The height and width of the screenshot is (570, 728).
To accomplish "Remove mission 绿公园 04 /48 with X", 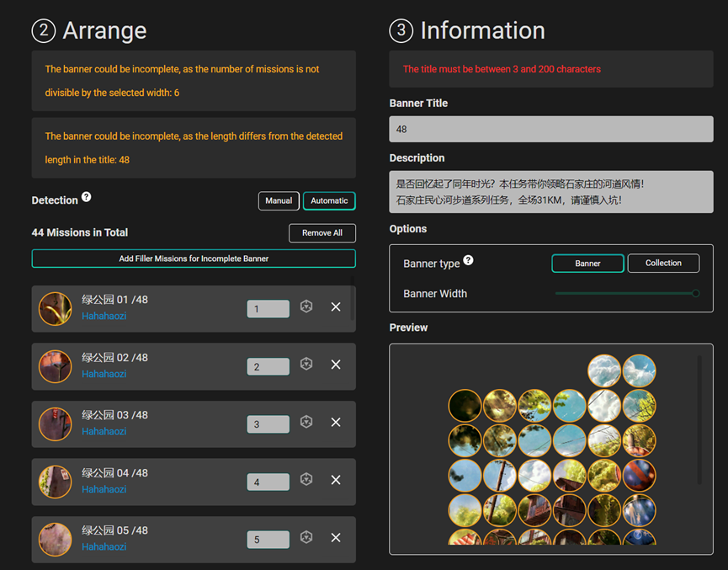I will click(336, 480).
